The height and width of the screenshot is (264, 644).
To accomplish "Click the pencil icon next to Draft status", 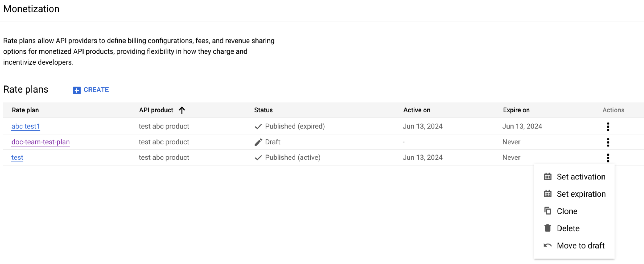I will pos(258,142).
